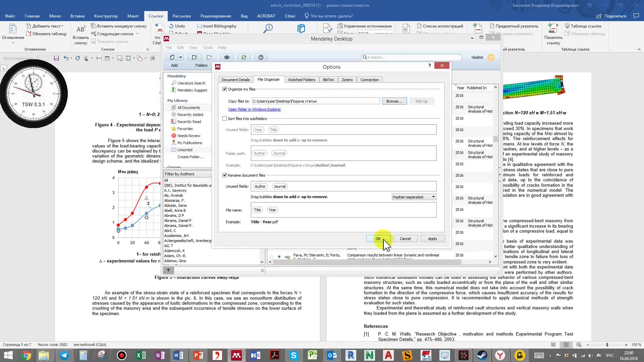Click Вставить сноску icon in Word ribbon
644x362 pixels.
tap(81, 34)
